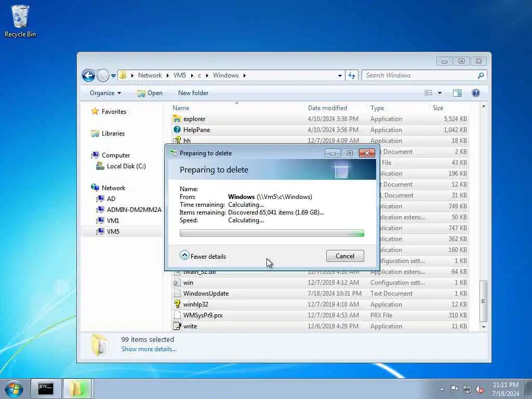Click the Back navigation arrow in Explorer
This screenshot has width=532, height=399.
(88, 75)
